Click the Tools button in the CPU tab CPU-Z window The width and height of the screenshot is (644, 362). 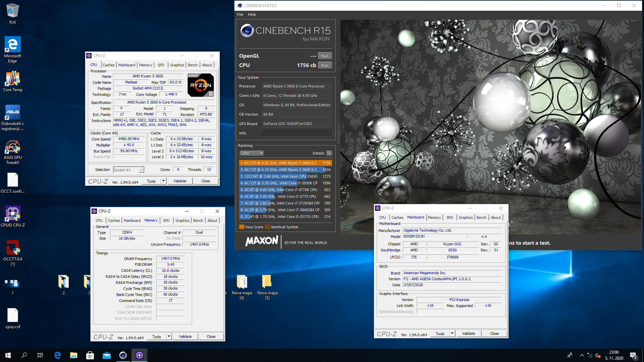click(x=151, y=181)
